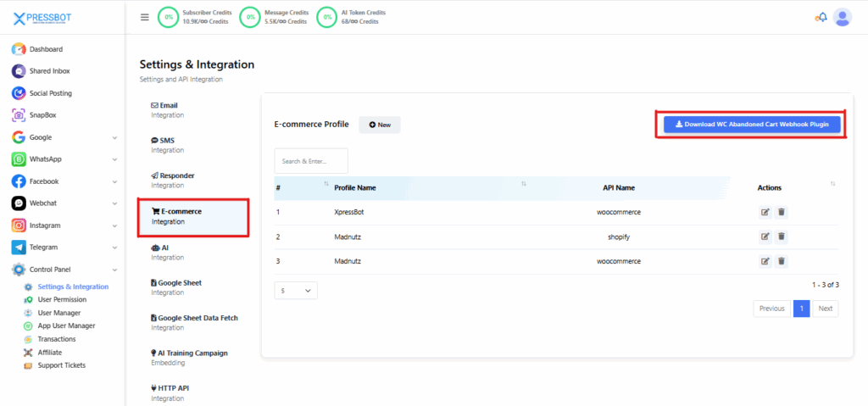Click the search profiles input field
Viewport: 868px width, 406px height.
[311, 161]
